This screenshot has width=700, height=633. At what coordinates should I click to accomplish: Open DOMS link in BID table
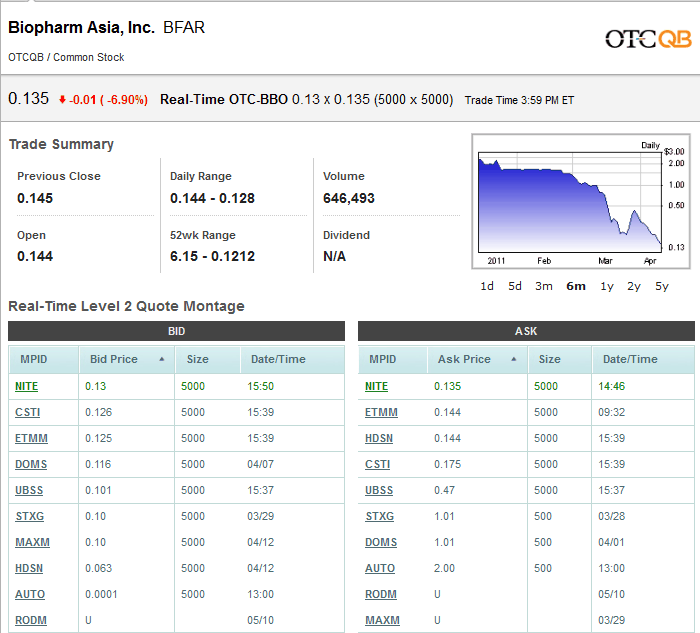(31, 464)
